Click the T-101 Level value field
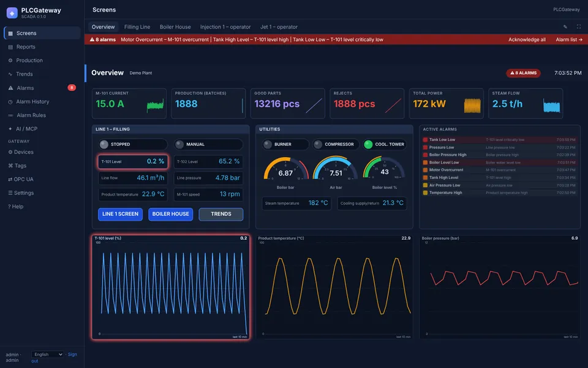Viewport: 588px width, 368px height. (x=133, y=161)
